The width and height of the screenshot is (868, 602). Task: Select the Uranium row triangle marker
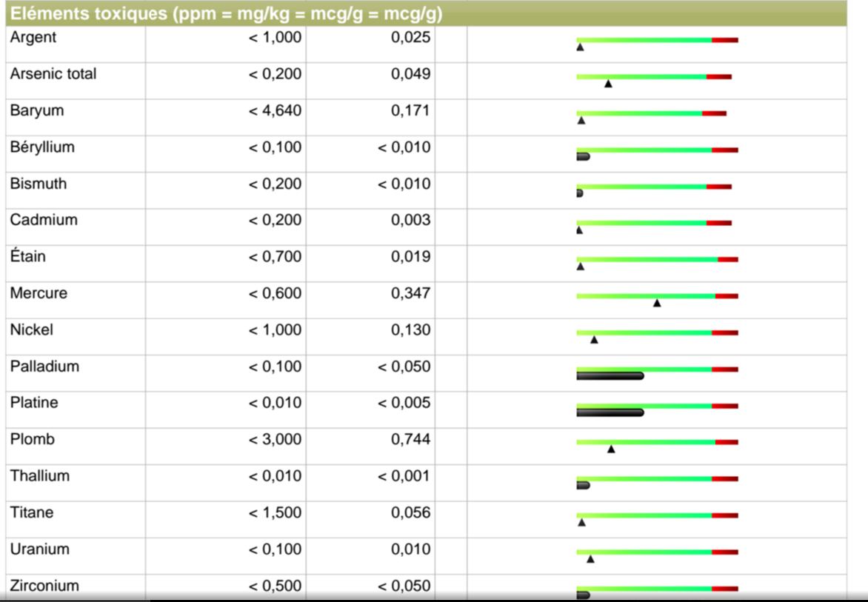coord(590,559)
